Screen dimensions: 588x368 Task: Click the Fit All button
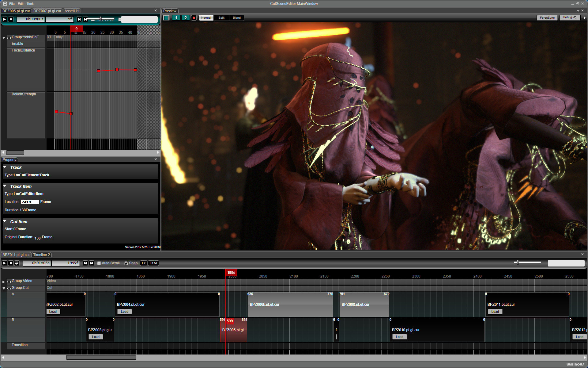point(153,263)
